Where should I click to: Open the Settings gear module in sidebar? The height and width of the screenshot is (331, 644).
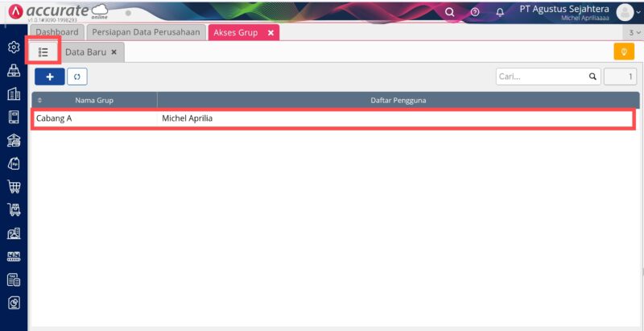point(14,48)
